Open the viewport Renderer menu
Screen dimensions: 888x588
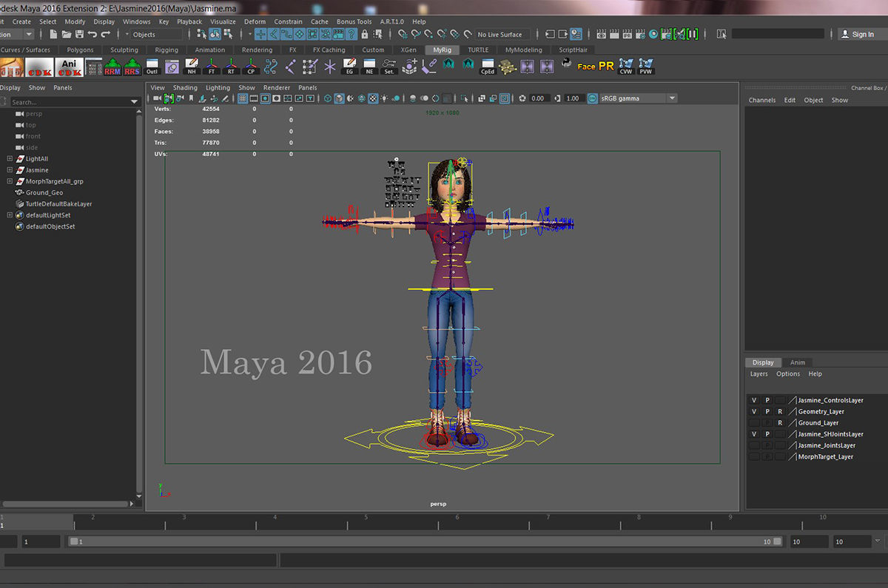(277, 87)
